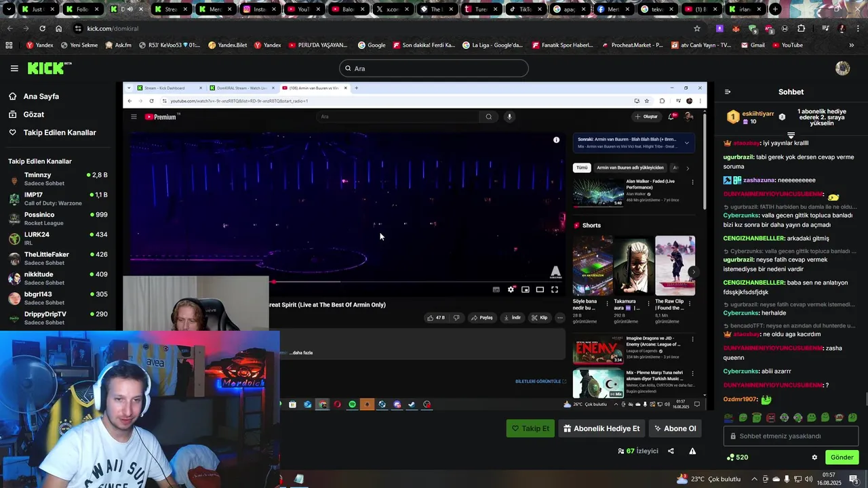Open the weather widget 23°C Çok bulutlu
This screenshot has width=868, height=488.
[708, 479]
